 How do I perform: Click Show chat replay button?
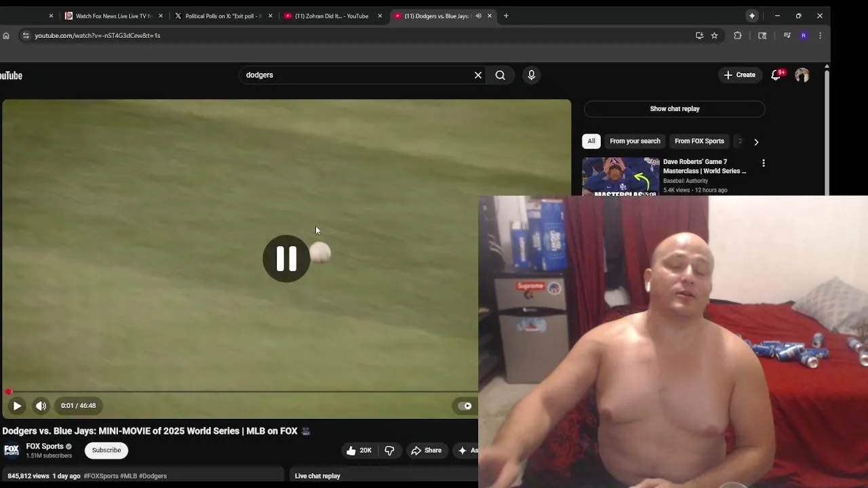pos(675,108)
